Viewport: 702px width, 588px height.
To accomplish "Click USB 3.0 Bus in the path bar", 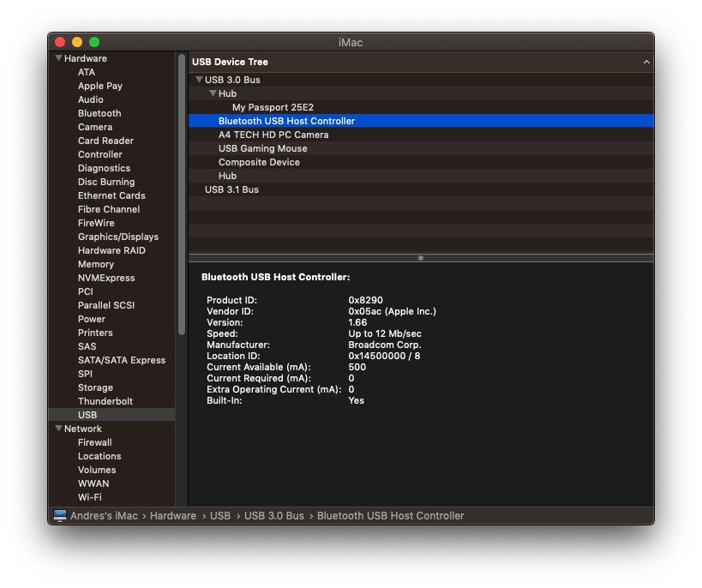I will tap(274, 516).
